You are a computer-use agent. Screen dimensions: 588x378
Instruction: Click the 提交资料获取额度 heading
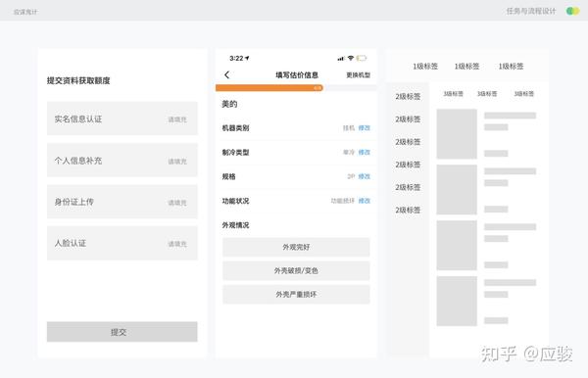pyautogui.click(x=78, y=80)
